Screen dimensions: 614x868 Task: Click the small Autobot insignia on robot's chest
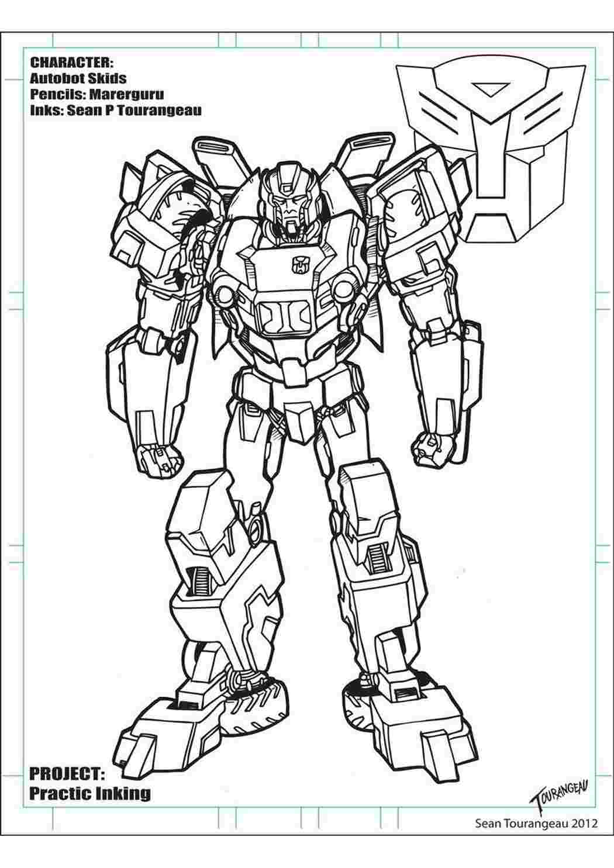(x=300, y=265)
